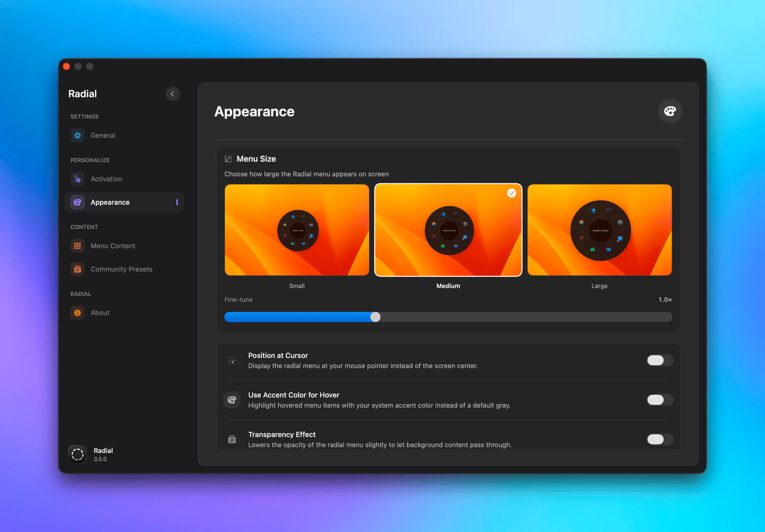Select the Small menu size preview

[297, 230]
